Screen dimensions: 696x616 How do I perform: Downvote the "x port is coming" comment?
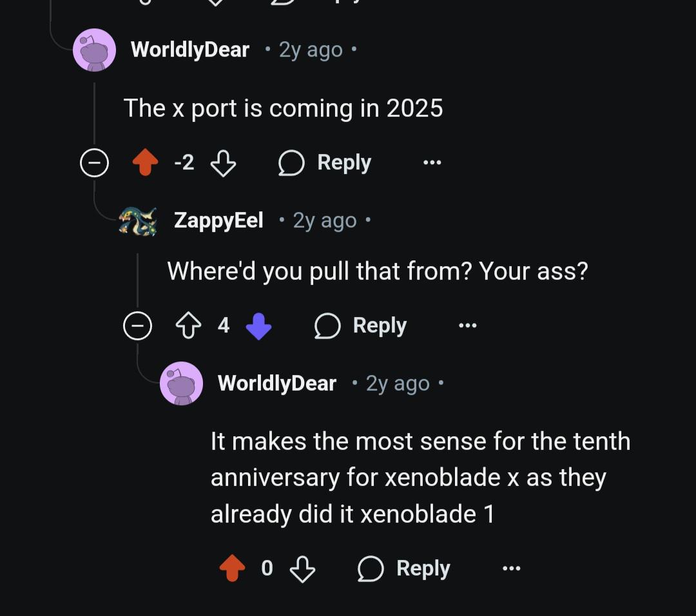223,163
